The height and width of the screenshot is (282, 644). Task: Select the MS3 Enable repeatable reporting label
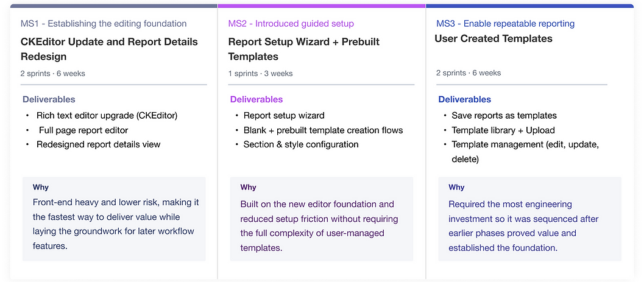click(505, 24)
